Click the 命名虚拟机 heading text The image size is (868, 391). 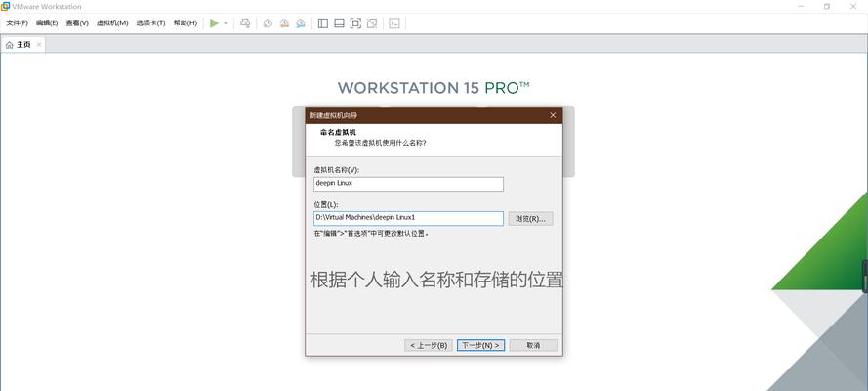click(338, 133)
